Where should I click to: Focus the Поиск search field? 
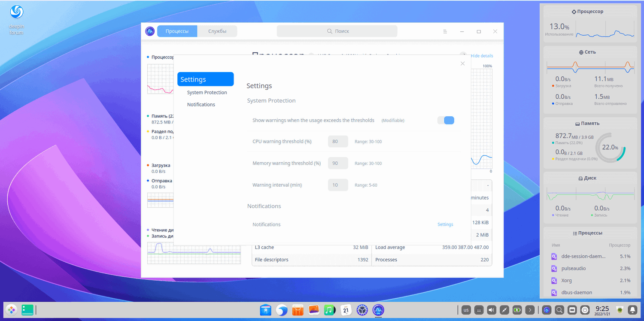click(337, 31)
